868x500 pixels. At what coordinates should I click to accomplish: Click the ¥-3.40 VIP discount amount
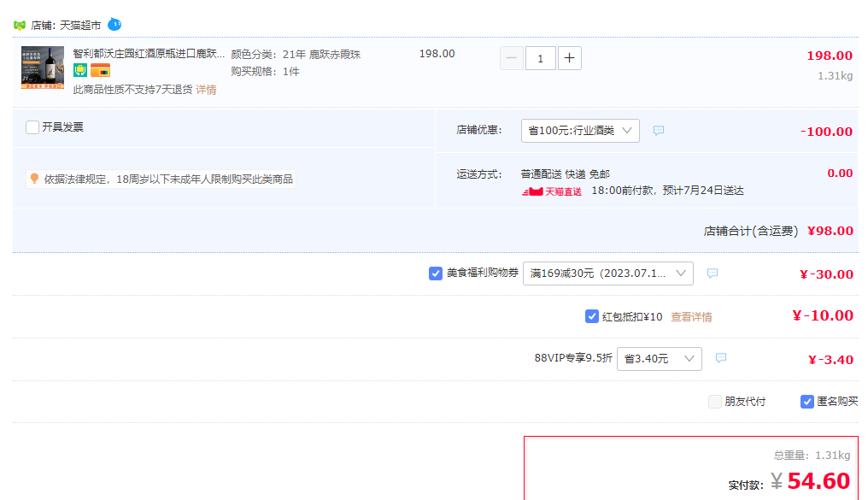click(830, 360)
